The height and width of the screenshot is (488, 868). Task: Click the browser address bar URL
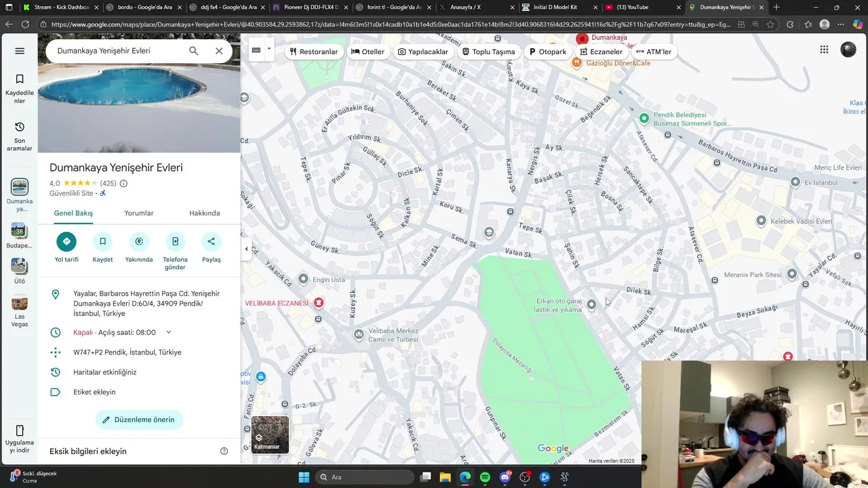390,24
